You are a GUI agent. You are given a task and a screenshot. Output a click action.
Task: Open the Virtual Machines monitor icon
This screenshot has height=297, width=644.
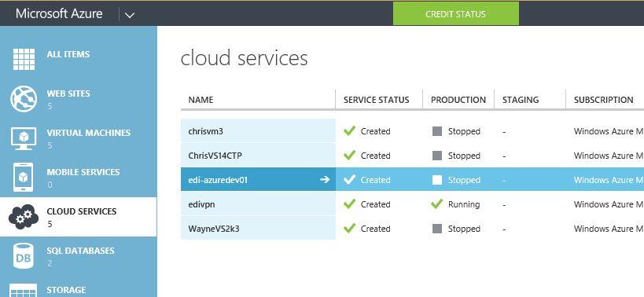click(24, 138)
